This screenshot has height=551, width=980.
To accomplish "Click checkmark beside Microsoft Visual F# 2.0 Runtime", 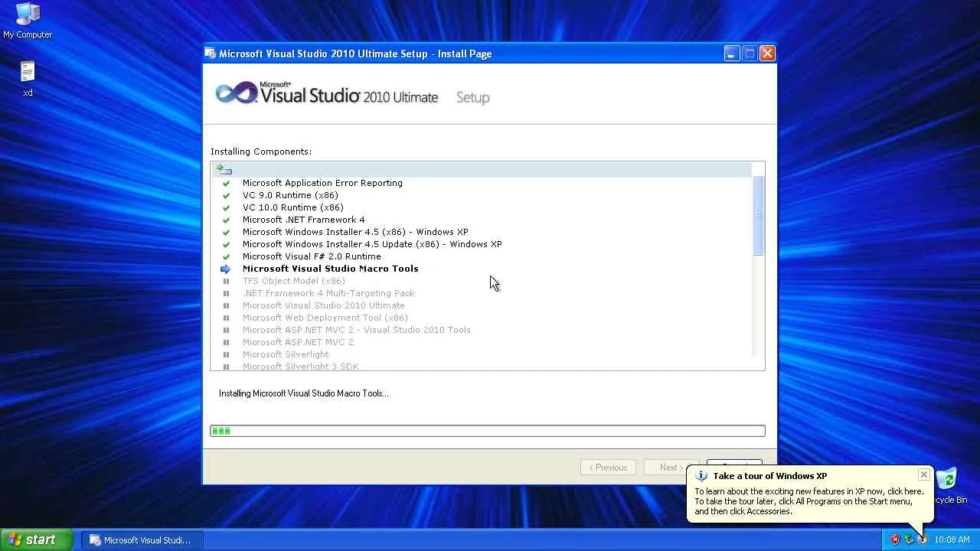I will (x=226, y=256).
